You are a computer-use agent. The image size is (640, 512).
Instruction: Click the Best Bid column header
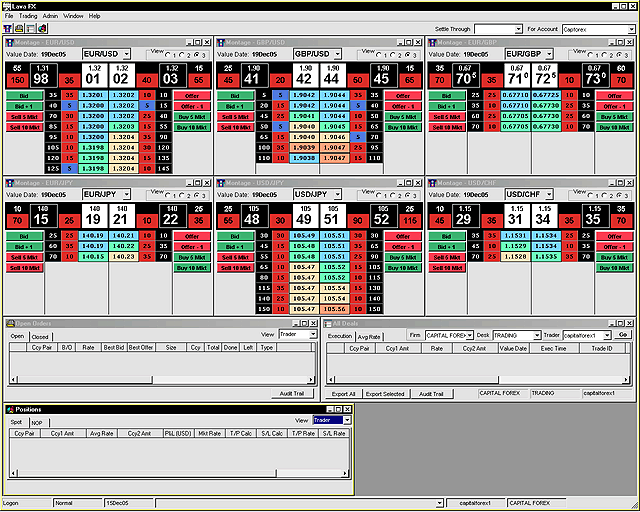pyautogui.click(x=113, y=347)
